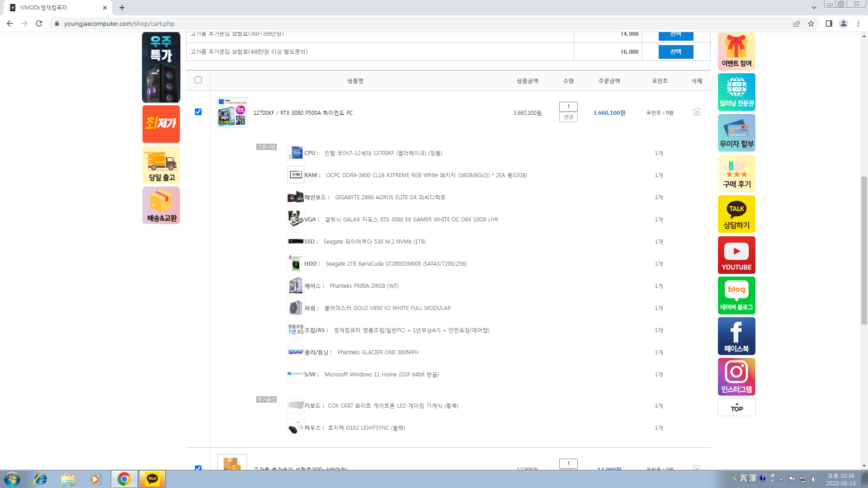Uncheck the 12700KF / RTX 3080 PC item

point(198,112)
